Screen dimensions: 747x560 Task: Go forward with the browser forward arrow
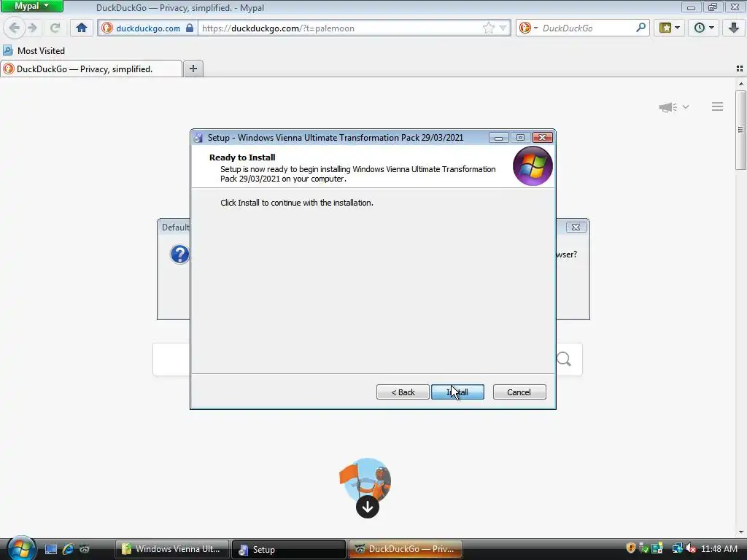click(x=33, y=28)
